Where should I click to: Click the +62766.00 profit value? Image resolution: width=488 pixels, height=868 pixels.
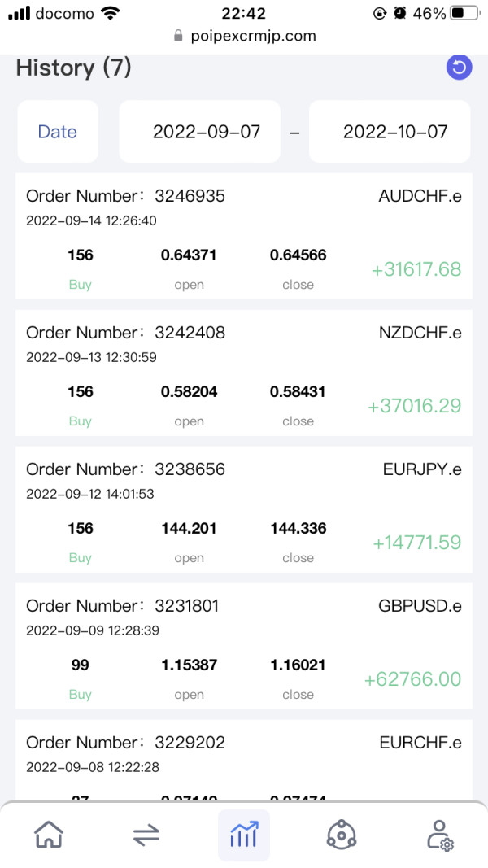[412, 679]
